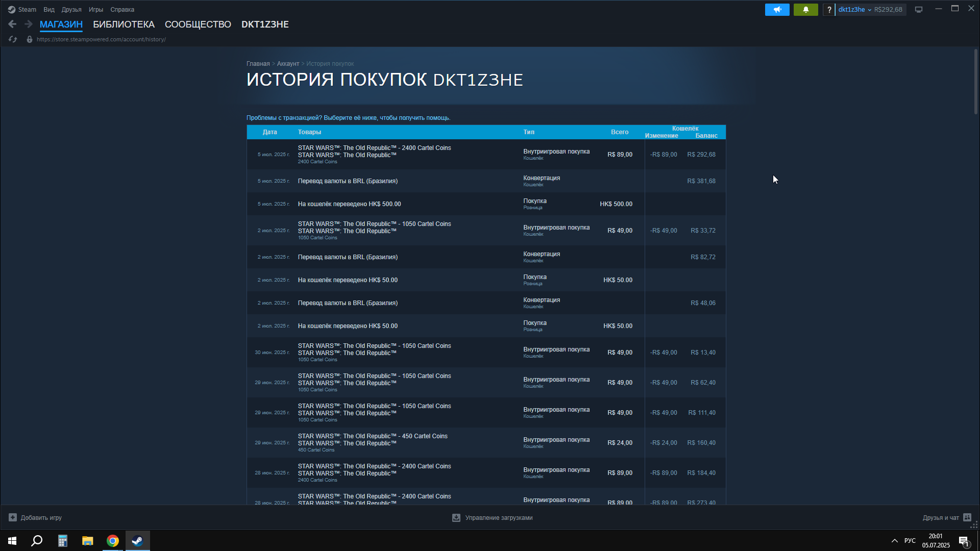
Task: Click the Add a game plus icon
Action: (13, 517)
